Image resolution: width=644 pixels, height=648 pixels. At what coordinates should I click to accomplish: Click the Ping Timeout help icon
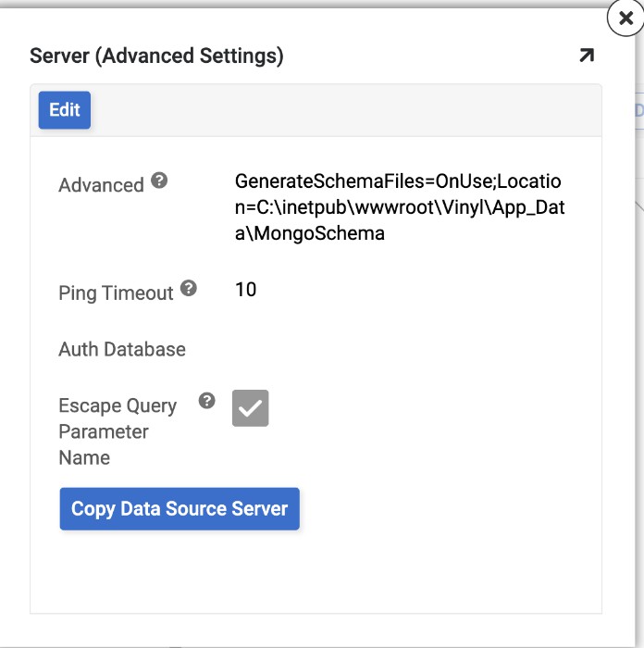[x=189, y=288]
